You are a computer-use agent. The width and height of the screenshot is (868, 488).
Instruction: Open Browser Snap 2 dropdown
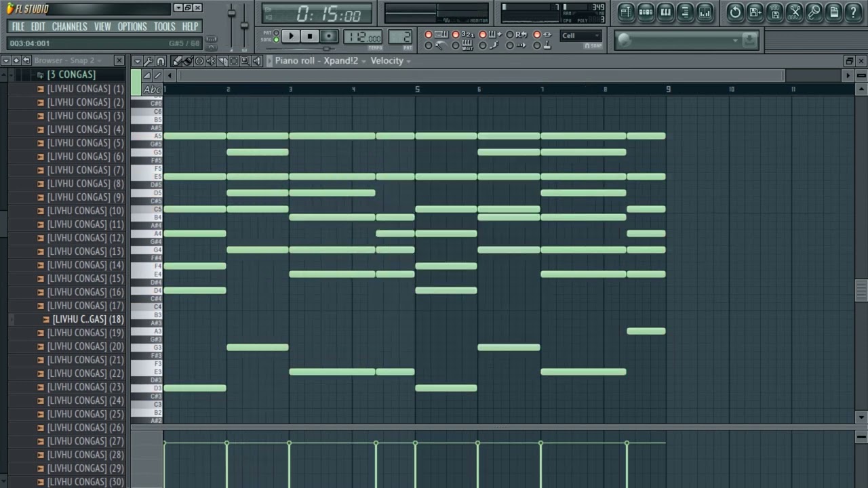click(68, 60)
